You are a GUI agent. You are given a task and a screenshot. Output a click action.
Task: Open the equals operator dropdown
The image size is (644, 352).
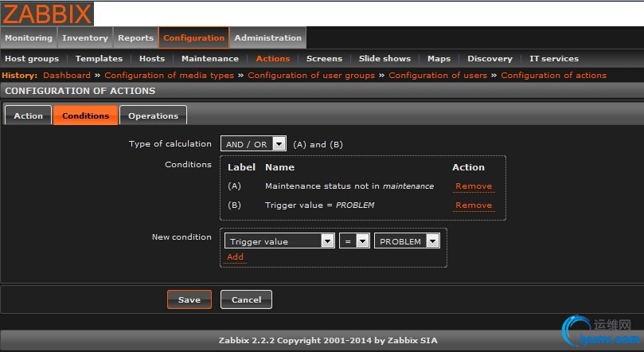[354, 241]
